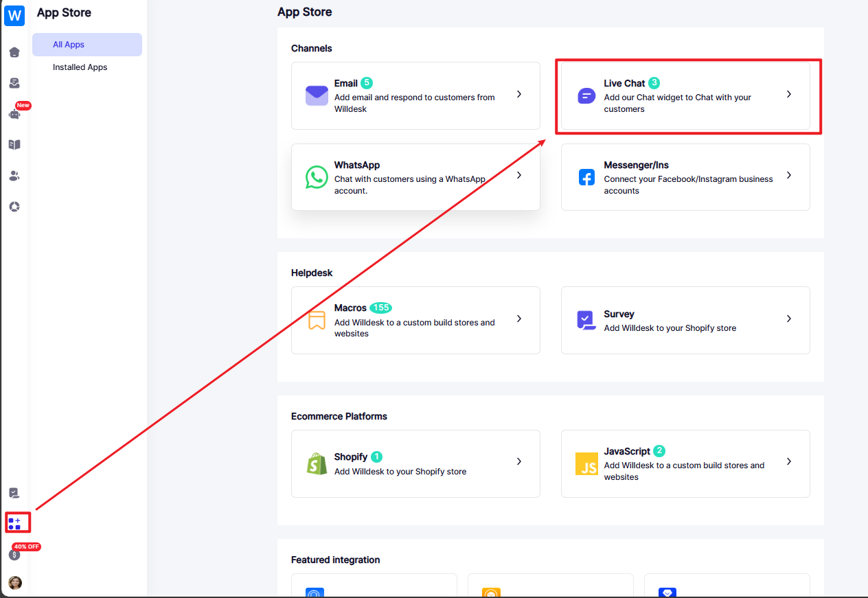The width and height of the screenshot is (868, 598).
Task: Open the inbox tray sidebar icon
Action: click(14, 83)
